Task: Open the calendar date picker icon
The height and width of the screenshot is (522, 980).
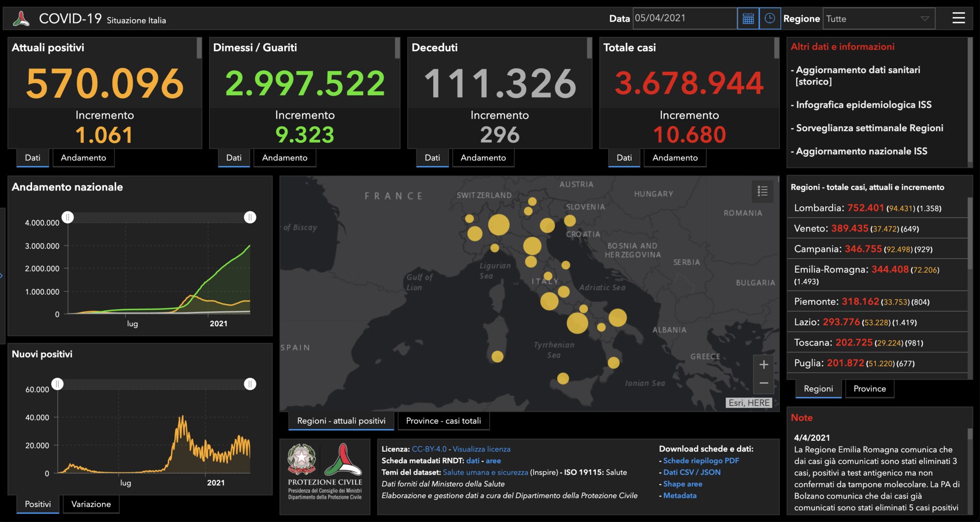Action: (748, 19)
